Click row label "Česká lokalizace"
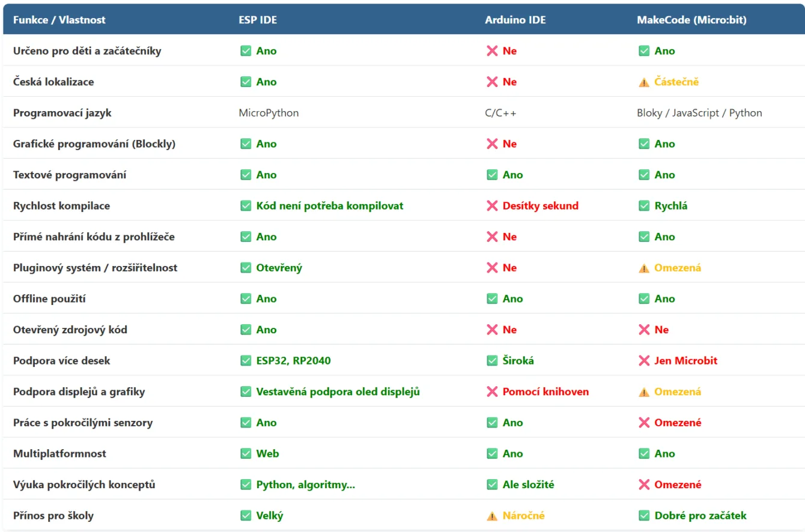Image resolution: width=805 pixels, height=532 pixels. 53,82
